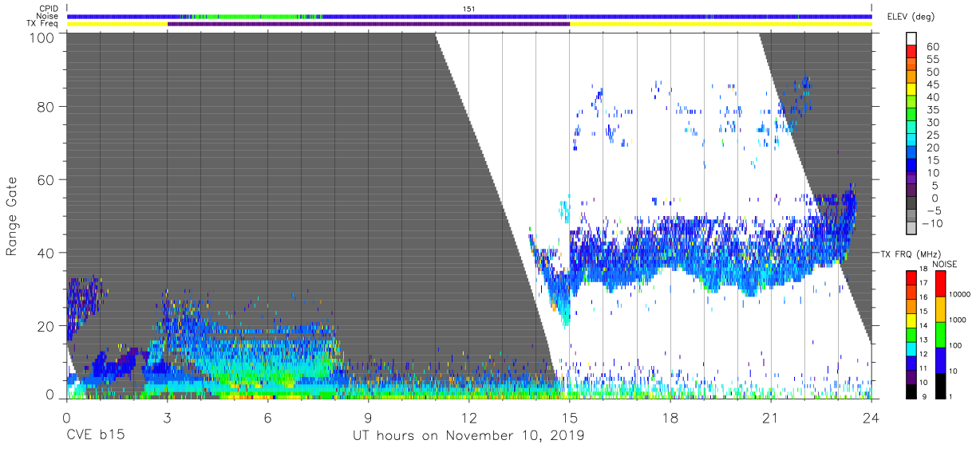
Task: Select the orange segment of NOISE colorbar
Action: (x=939, y=309)
